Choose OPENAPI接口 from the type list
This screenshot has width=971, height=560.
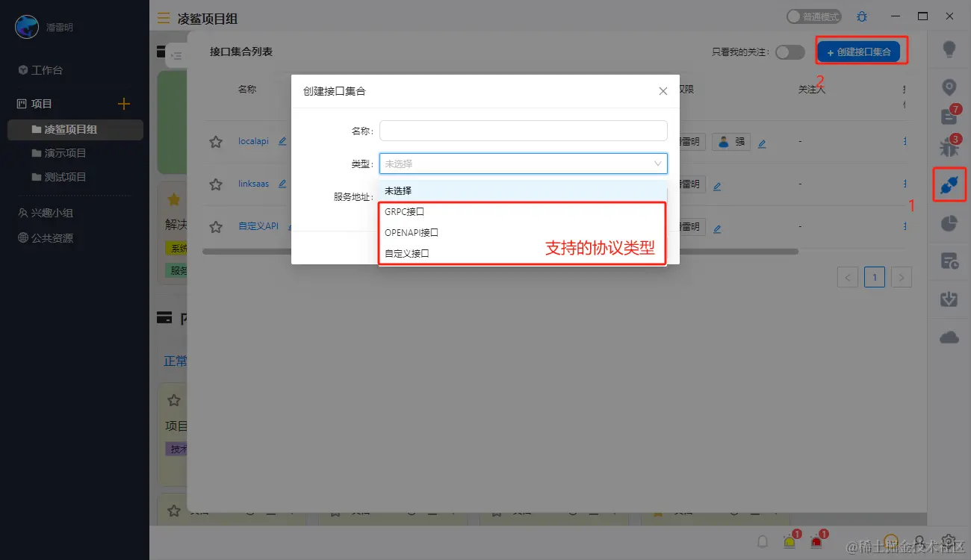point(523,233)
